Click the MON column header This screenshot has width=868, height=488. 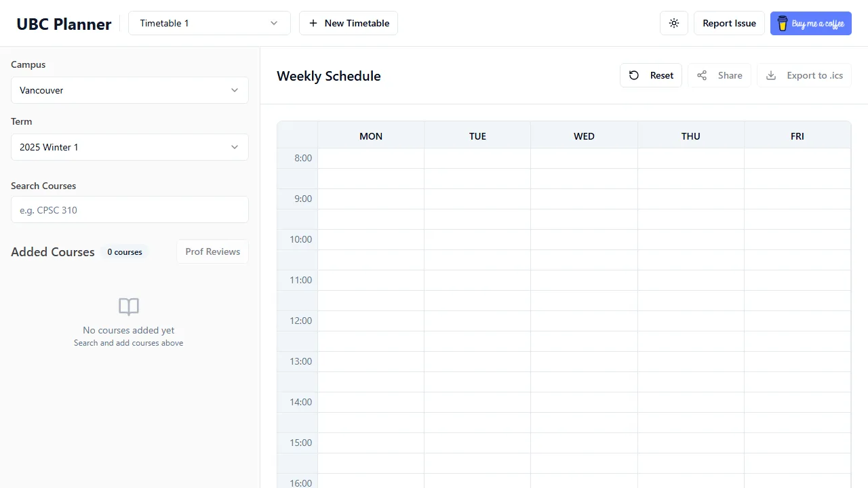(370, 136)
